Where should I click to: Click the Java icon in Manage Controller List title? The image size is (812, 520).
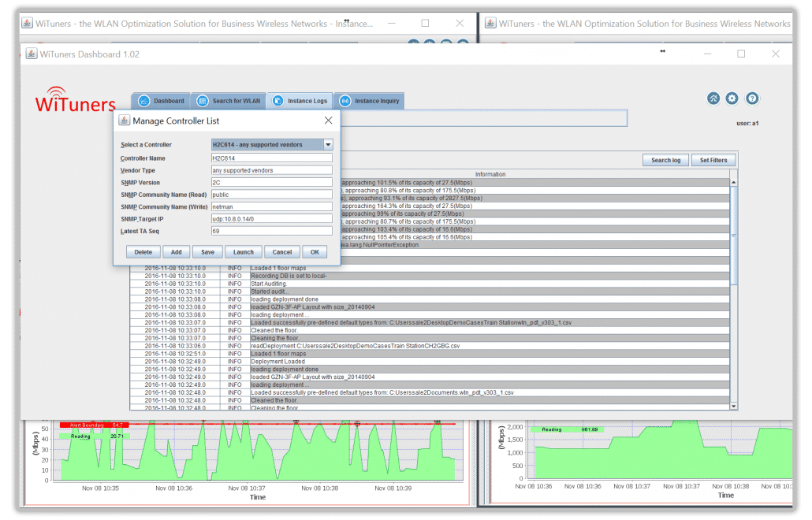(x=125, y=121)
